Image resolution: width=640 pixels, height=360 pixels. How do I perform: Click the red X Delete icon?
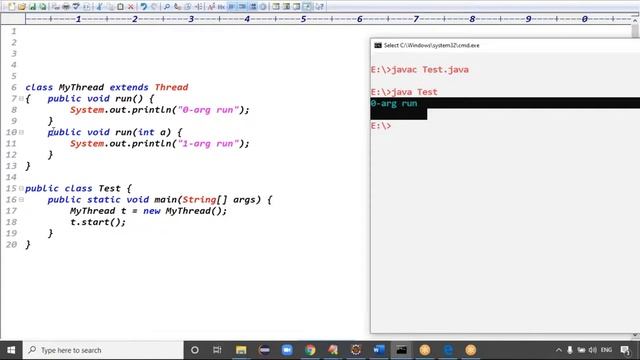(131, 7)
